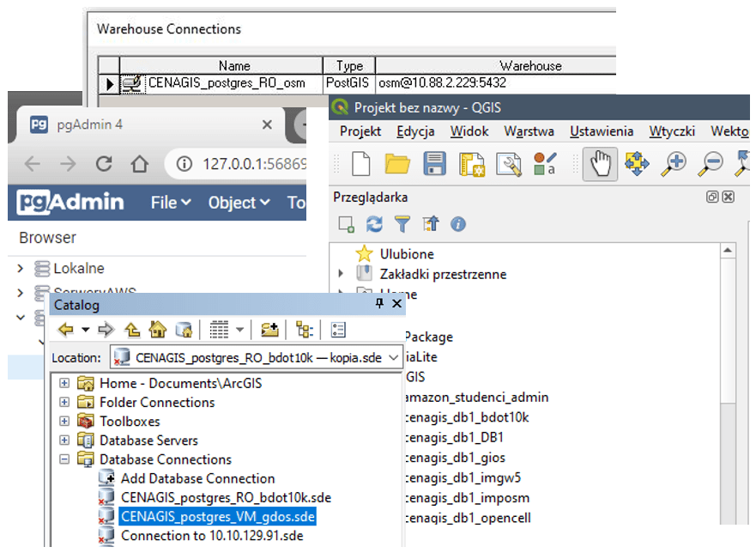The width and height of the screenshot is (756, 553).
Task: Expand Folder Connections in Catalog tree
Action: pyautogui.click(x=64, y=402)
